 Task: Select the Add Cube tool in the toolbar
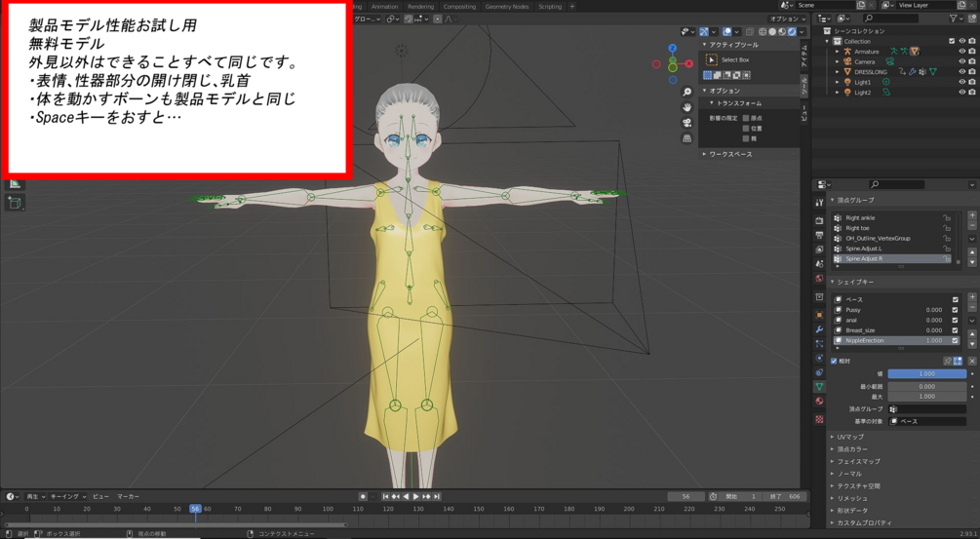coord(15,203)
